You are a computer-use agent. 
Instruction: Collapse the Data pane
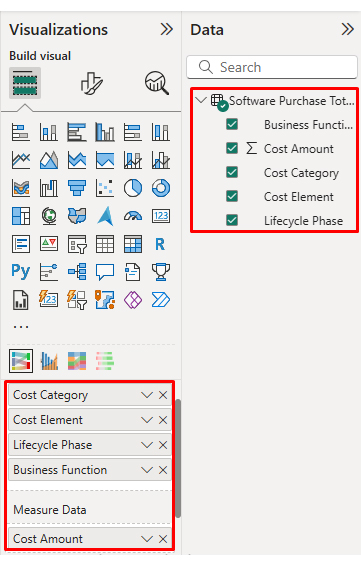pos(348,29)
